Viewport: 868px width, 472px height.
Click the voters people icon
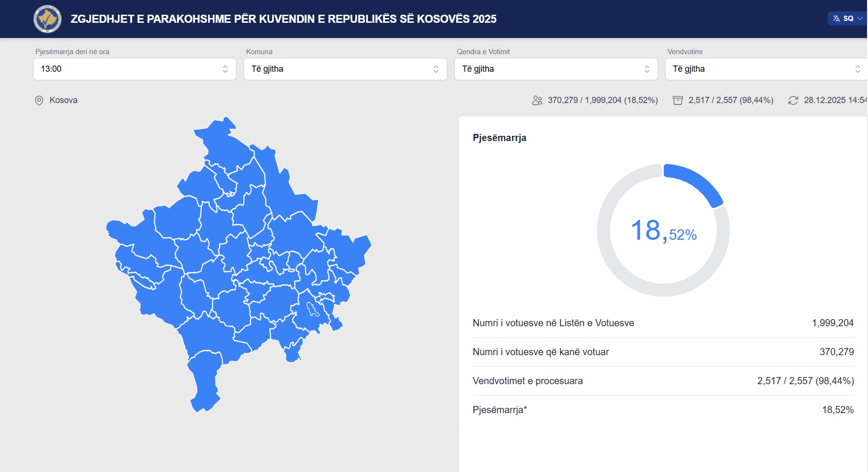point(537,101)
